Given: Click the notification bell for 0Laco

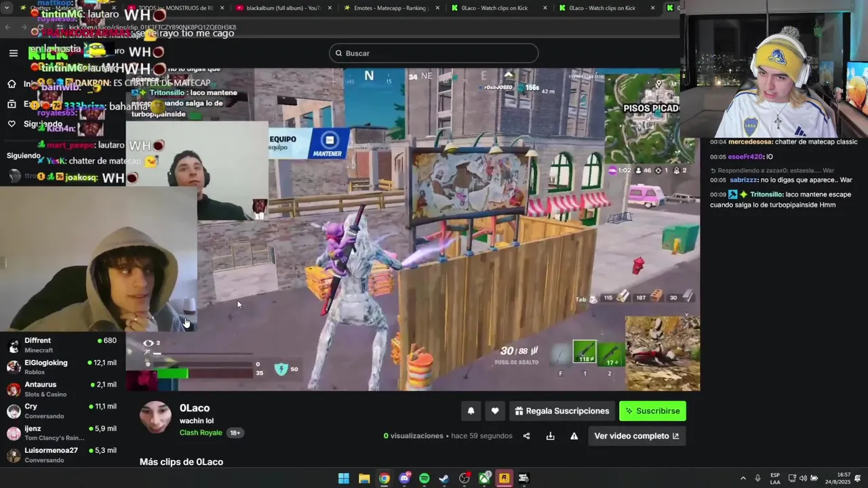Looking at the screenshot, I should point(471,411).
